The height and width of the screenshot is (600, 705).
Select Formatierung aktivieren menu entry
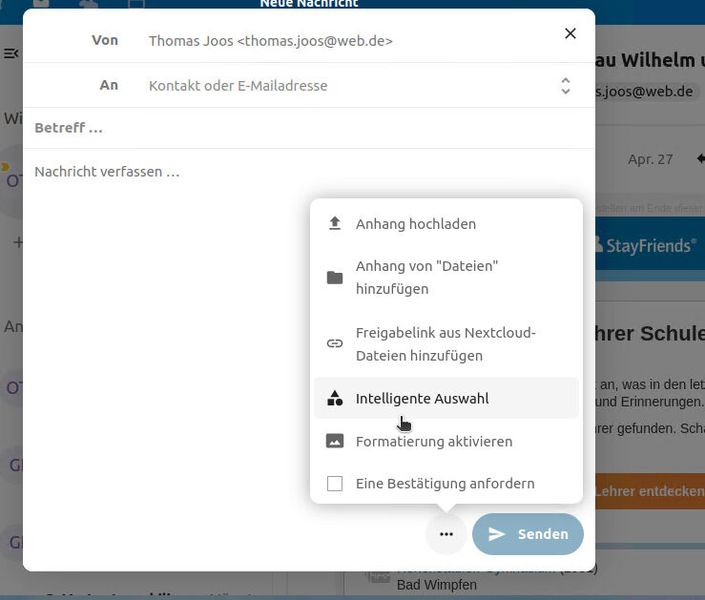point(446,441)
